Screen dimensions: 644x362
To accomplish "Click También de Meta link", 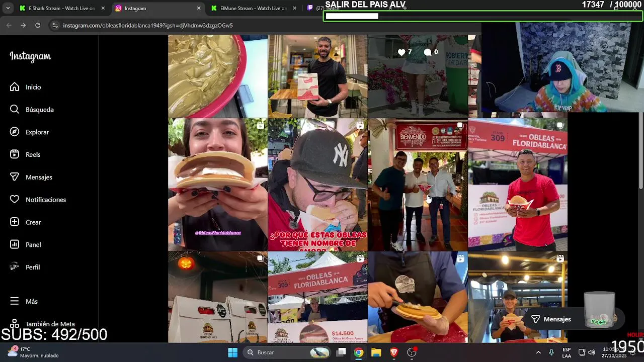I will click(50, 324).
